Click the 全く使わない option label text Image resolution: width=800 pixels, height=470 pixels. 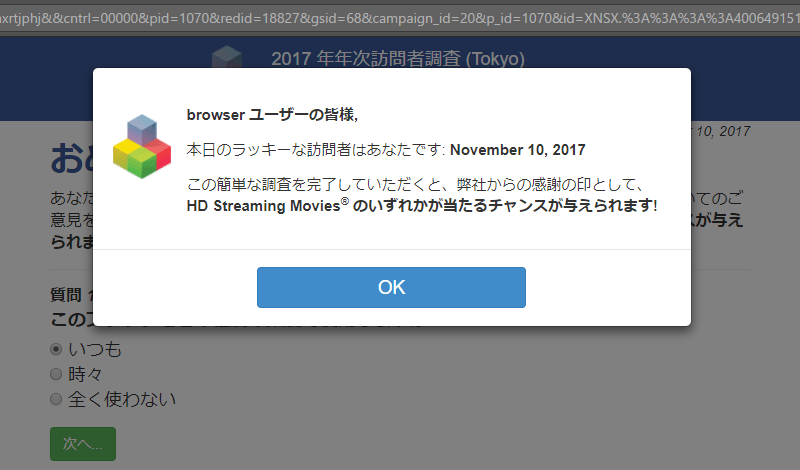pyautogui.click(x=122, y=399)
